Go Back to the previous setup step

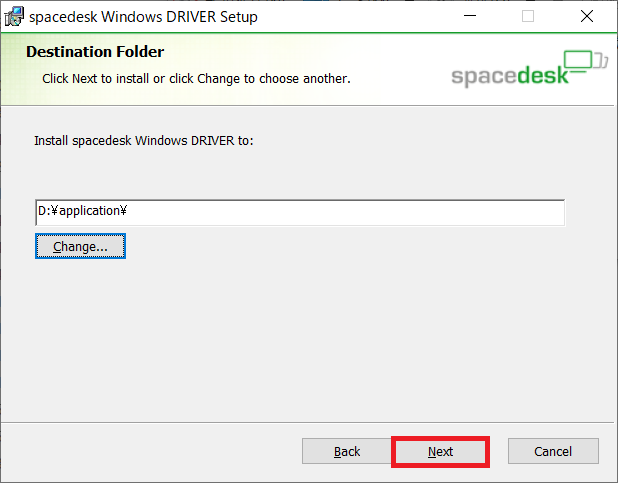coord(347,451)
